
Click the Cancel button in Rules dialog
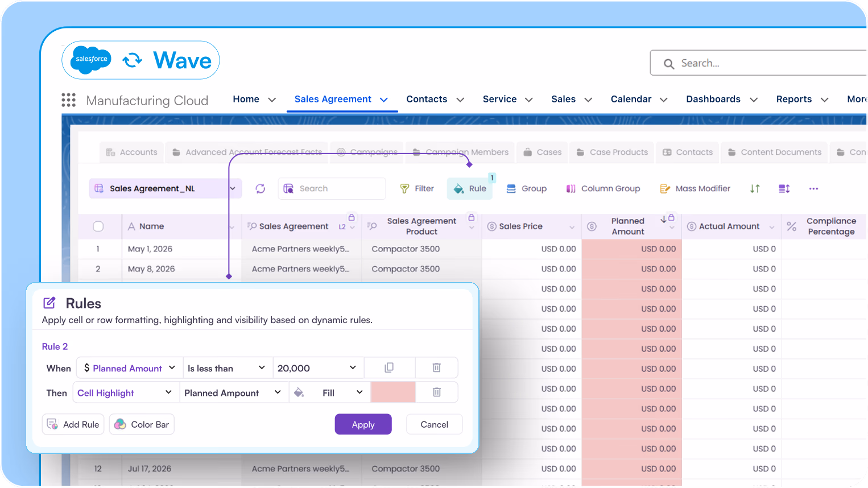[x=434, y=424]
